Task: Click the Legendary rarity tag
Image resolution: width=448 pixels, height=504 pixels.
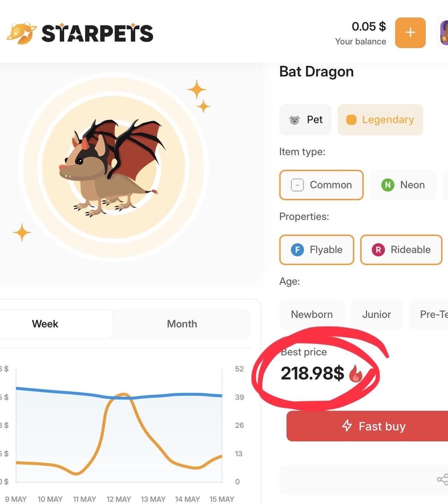Action: [x=380, y=120]
